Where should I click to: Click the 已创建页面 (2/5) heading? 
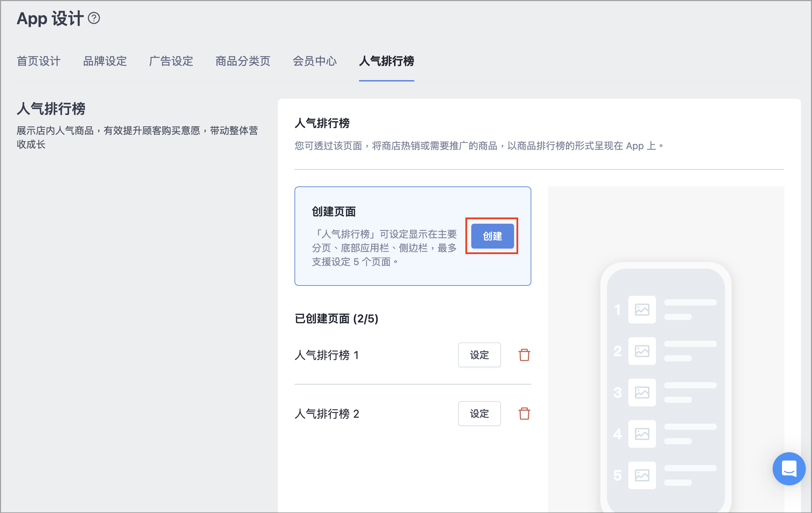(337, 318)
